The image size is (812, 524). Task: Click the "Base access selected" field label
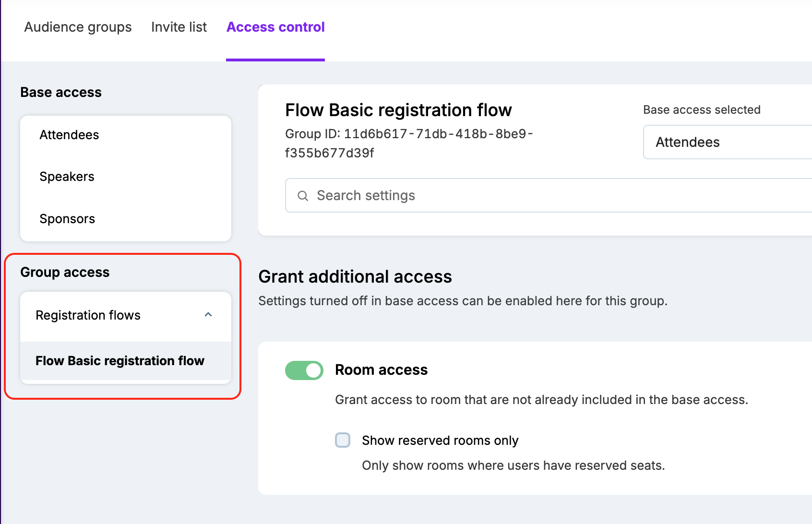[x=702, y=110]
